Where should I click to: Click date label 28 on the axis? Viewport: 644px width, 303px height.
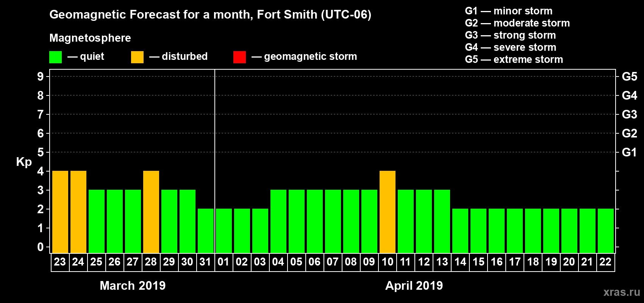click(x=151, y=262)
